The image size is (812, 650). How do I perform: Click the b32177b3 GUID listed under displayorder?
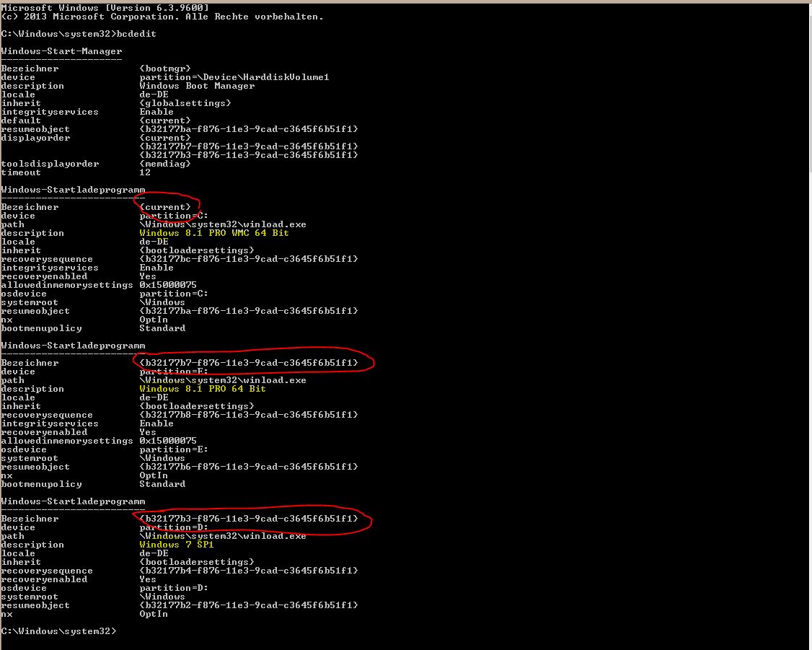coord(249,155)
